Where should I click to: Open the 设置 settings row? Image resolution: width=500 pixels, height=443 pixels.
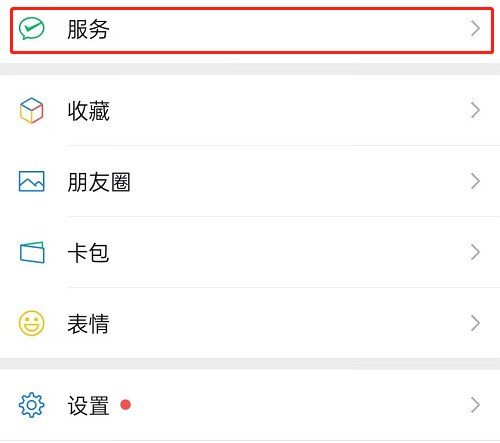click(x=250, y=405)
